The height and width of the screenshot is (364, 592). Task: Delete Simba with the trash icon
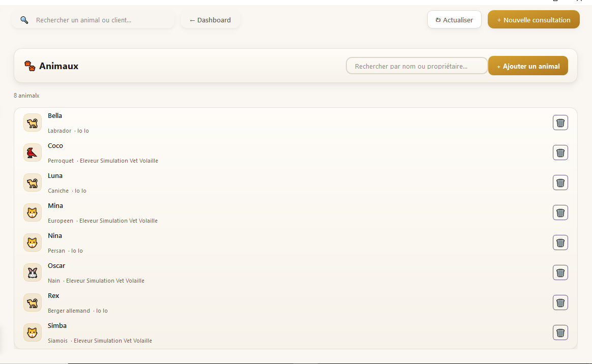[x=560, y=332]
